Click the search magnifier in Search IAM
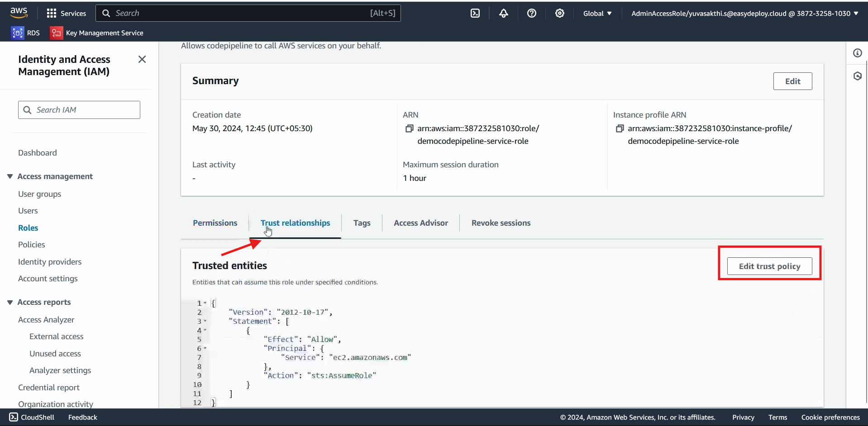The height and width of the screenshot is (426, 868). point(27,110)
